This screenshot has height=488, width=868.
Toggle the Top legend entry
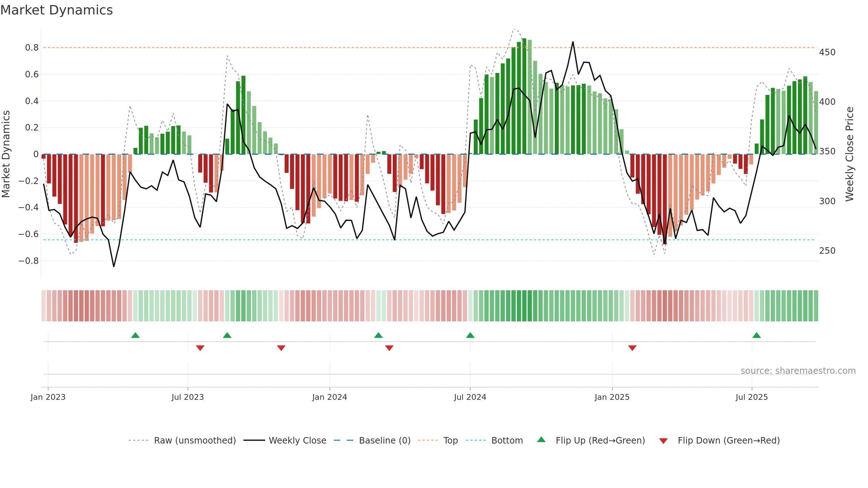pos(438,440)
